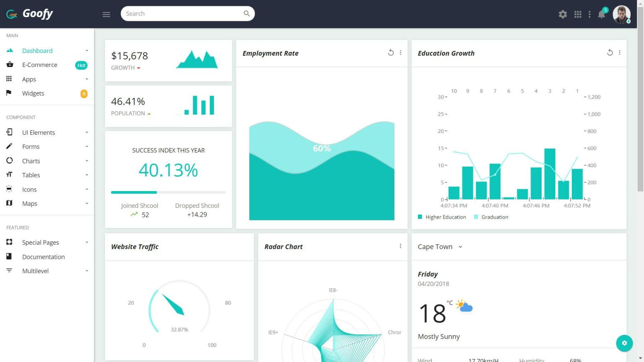Click inside the Search field
This screenshot has height=362, width=644.
(184, 13)
